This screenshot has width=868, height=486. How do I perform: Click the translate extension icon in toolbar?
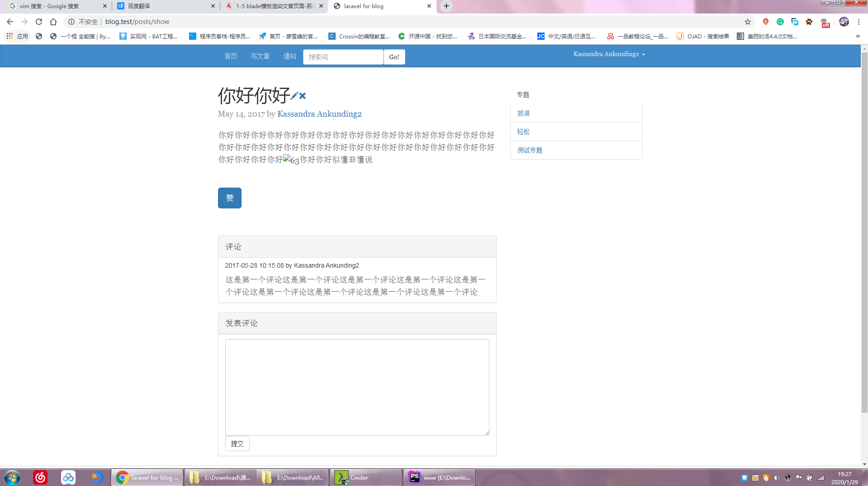tap(795, 22)
